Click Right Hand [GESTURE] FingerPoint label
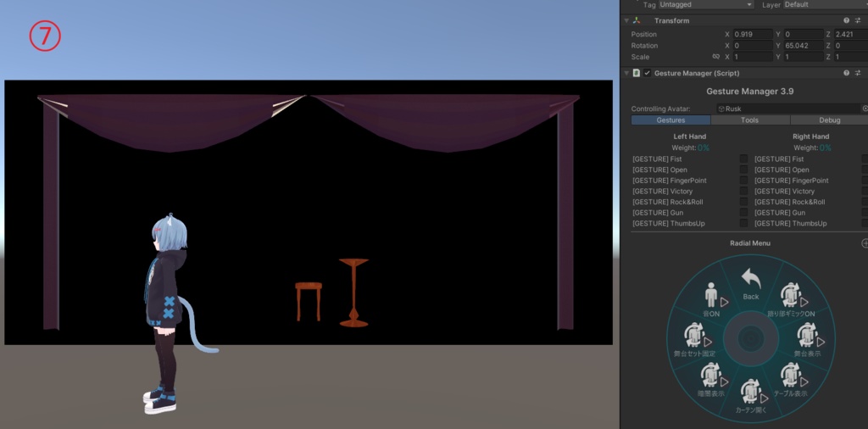The height and width of the screenshot is (429, 868). [x=792, y=181]
